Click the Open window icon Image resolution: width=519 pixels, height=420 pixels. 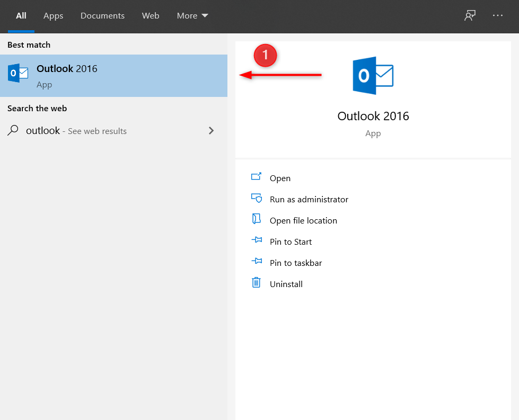point(256,176)
